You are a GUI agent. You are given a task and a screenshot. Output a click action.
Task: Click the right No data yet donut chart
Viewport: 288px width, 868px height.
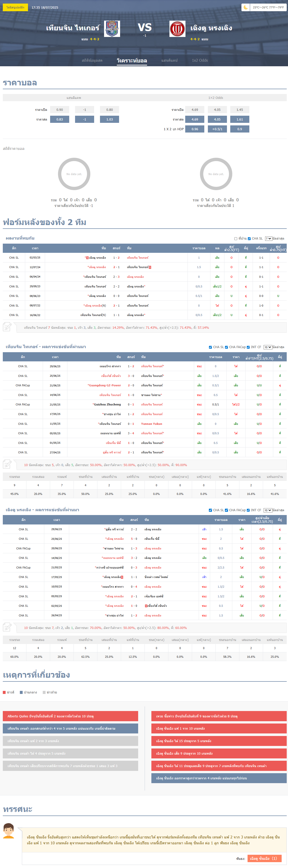[216, 174]
